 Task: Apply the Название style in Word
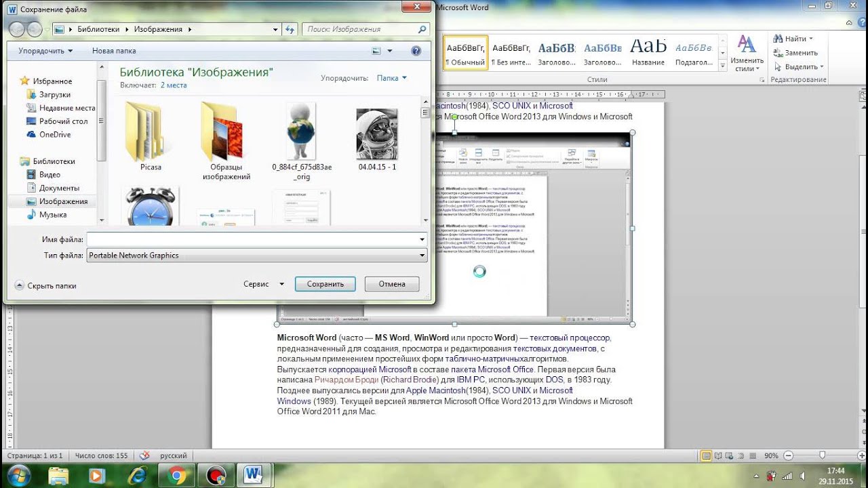click(x=648, y=54)
